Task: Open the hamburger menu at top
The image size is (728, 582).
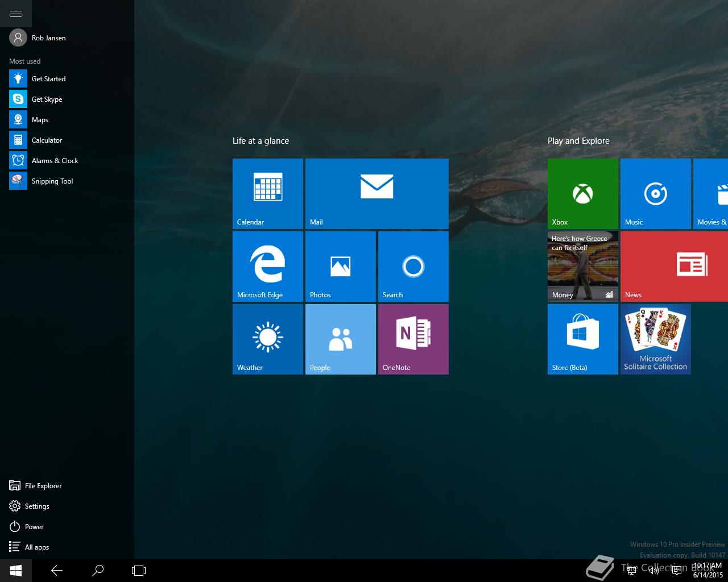Action: [16, 14]
